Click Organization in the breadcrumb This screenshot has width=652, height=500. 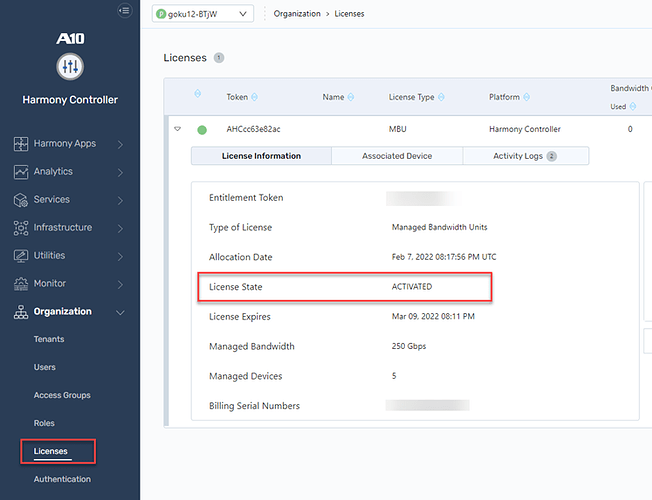point(297,14)
